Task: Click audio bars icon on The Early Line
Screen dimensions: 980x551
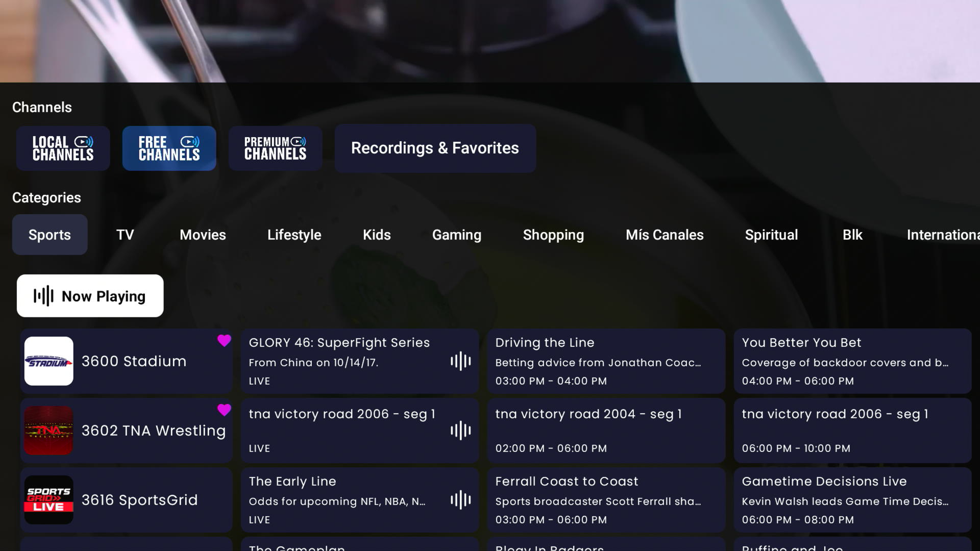Action: click(x=460, y=500)
